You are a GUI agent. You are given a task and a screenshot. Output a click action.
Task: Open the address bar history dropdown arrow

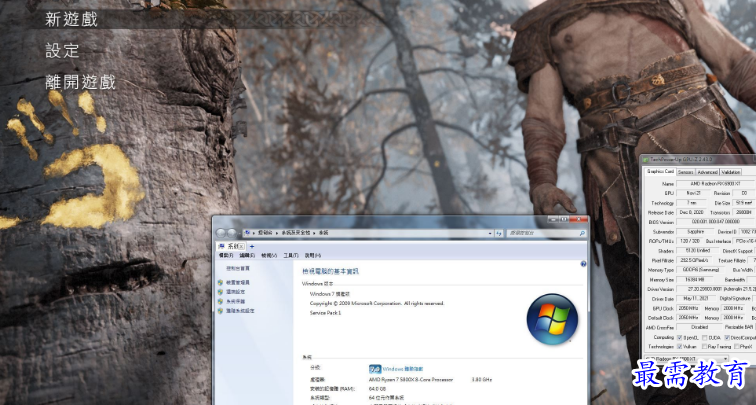click(490, 233)
